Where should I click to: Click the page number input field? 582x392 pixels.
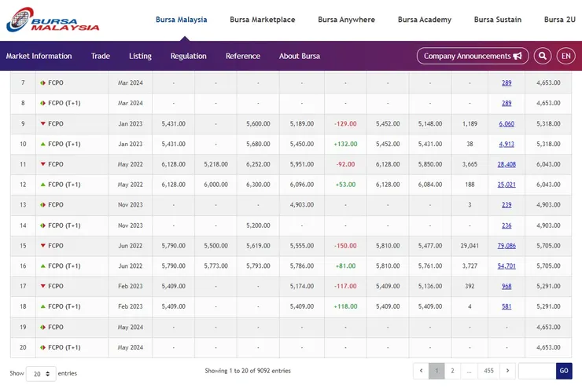(536, 371)
